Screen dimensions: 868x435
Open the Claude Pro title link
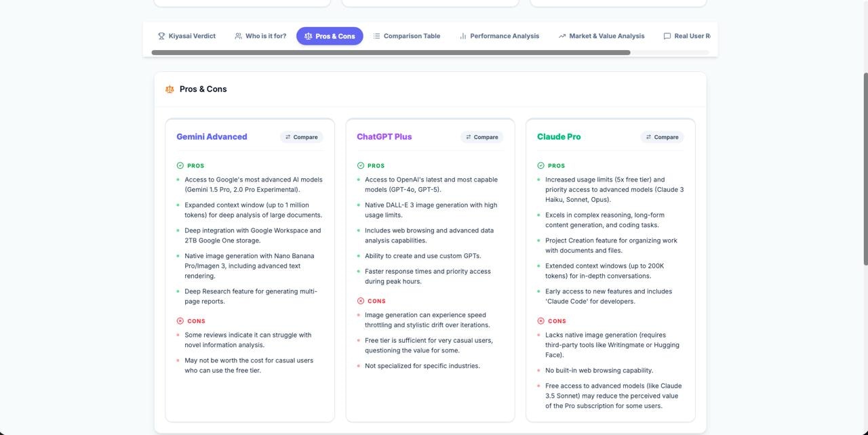click(x=559, y=136)
